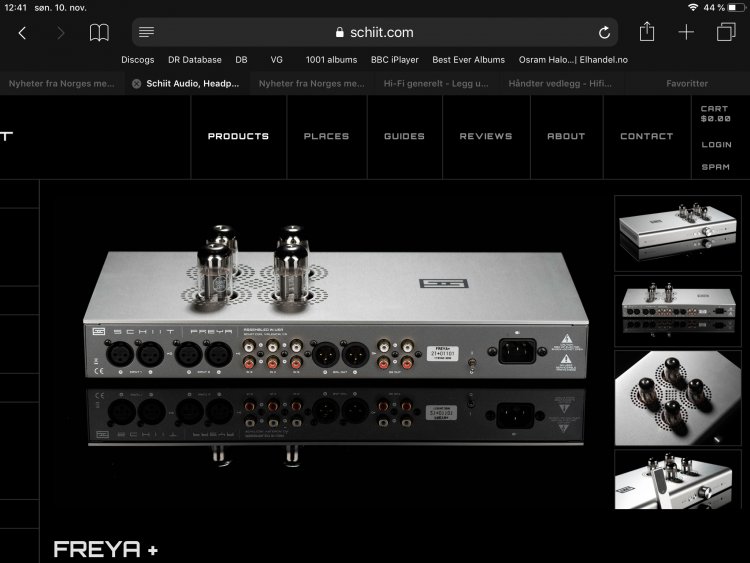Tap the Safari forward arrow

(x=60, y=33)
